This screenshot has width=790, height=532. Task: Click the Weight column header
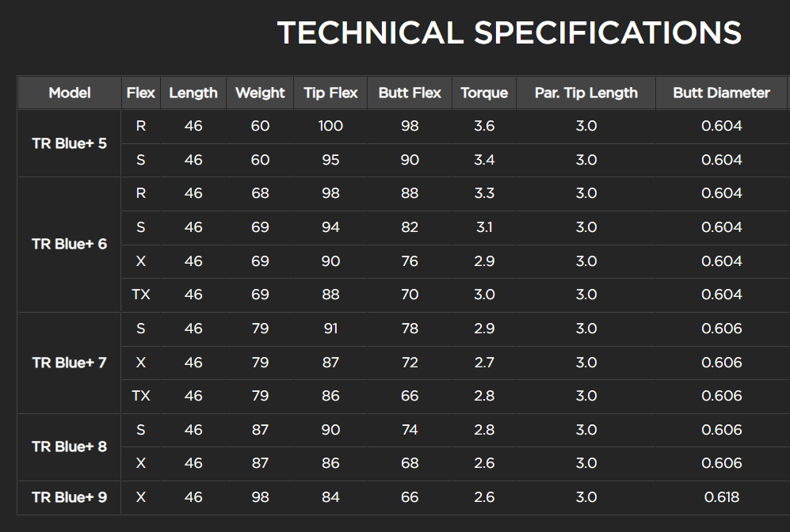pyautogui.click(x=260, y=93)
